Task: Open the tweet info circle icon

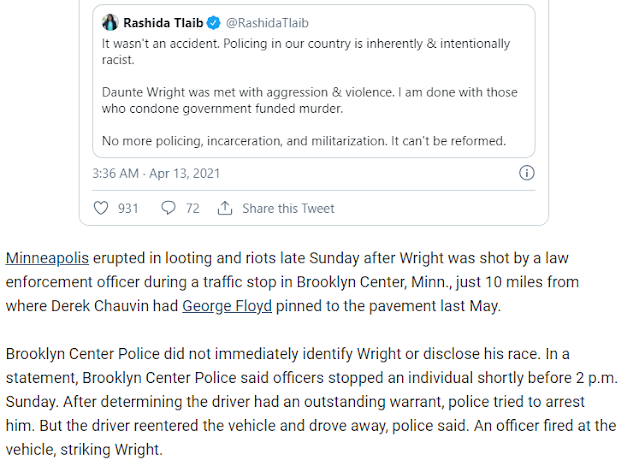Action: click(527, 173)
